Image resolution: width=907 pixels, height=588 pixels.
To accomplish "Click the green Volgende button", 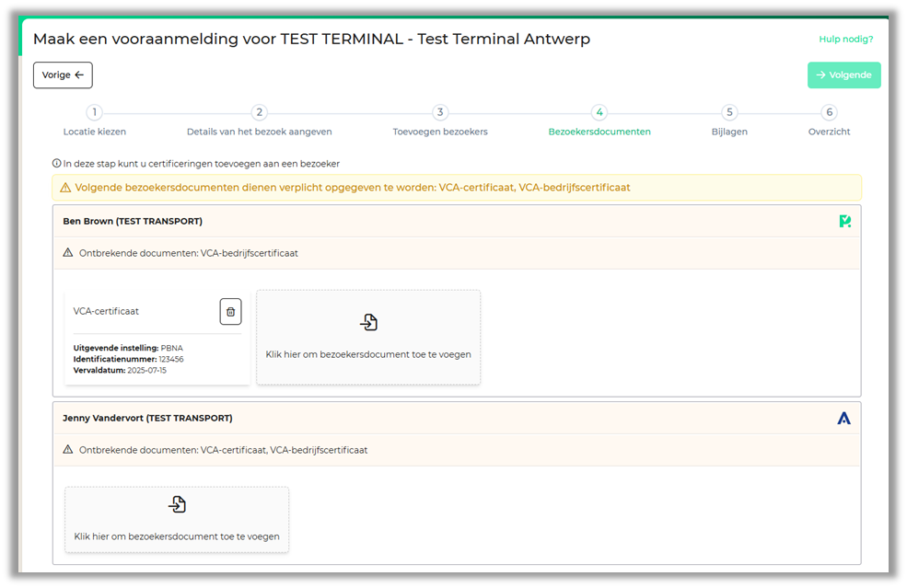I will [843, 75].
